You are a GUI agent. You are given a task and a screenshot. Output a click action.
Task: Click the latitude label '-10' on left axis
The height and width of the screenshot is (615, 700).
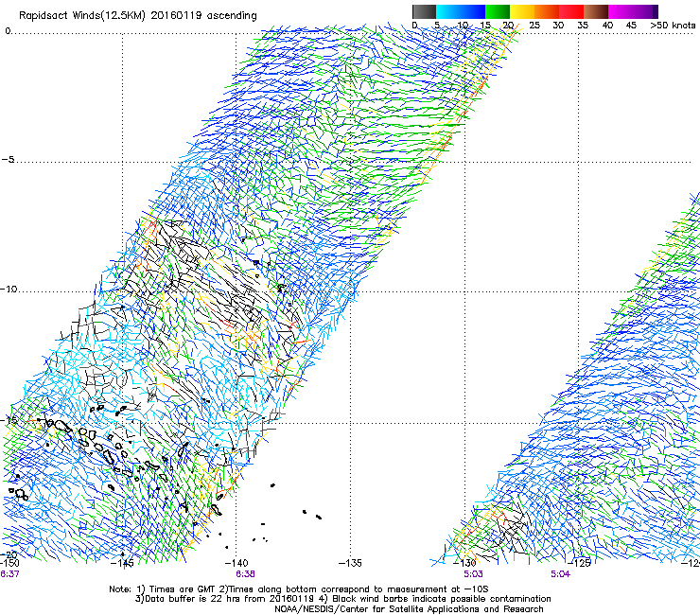9,289
